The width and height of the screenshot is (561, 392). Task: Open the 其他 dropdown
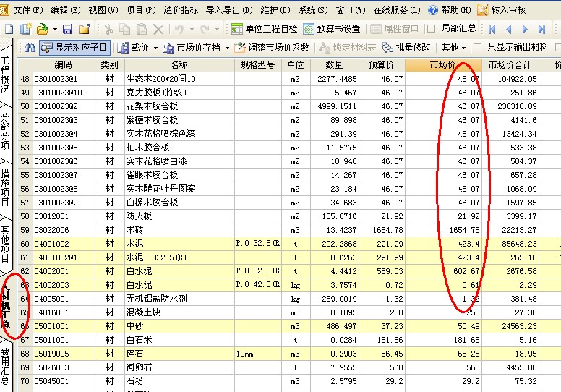coord(453,47)
